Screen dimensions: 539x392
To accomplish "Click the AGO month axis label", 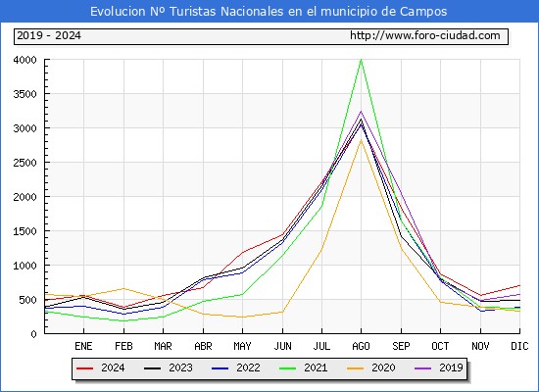I will pos(361,346).
